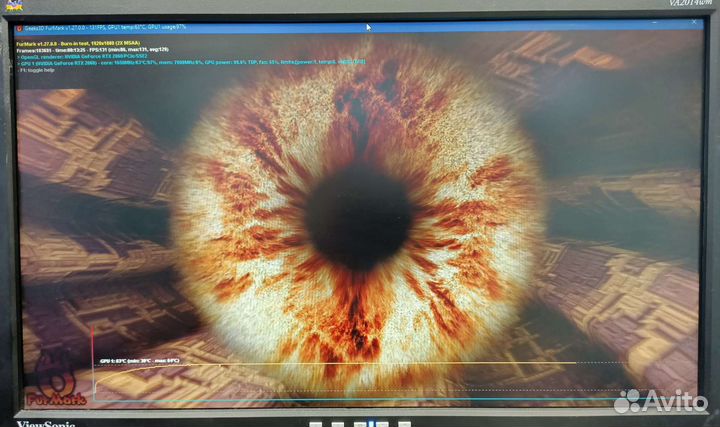This screenshot has height=427, width=720.
Task: Click the GPU 1 temperature graph label
Action: (x=140, y=361)
